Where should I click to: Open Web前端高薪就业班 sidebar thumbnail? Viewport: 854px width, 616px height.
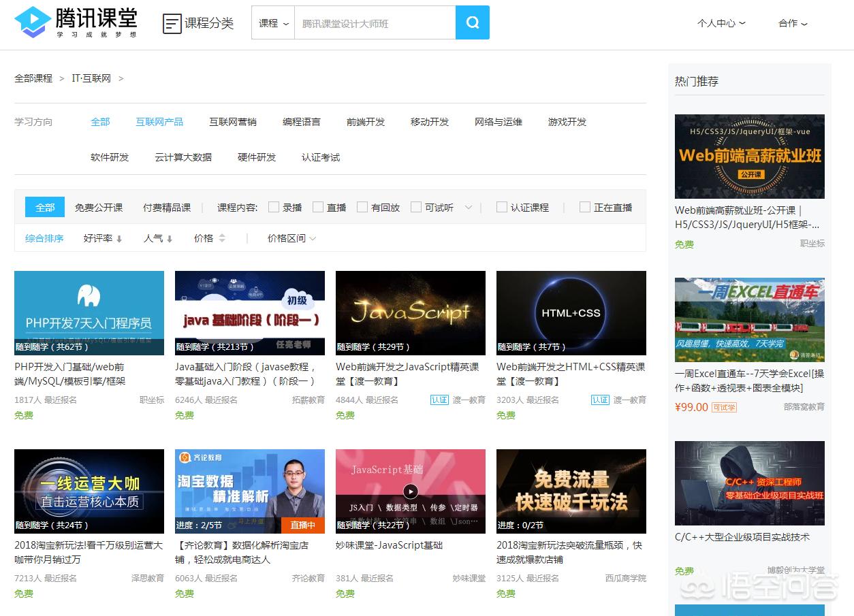click(x=750, y=157)
